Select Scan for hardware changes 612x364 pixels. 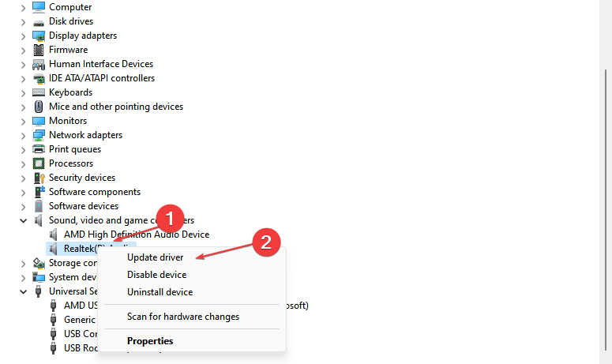[182, 317]
